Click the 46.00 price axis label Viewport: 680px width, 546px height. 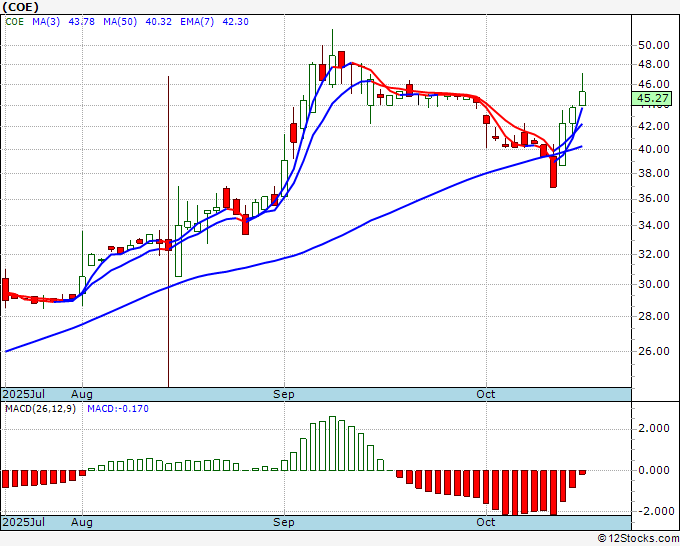pos(654,84)
